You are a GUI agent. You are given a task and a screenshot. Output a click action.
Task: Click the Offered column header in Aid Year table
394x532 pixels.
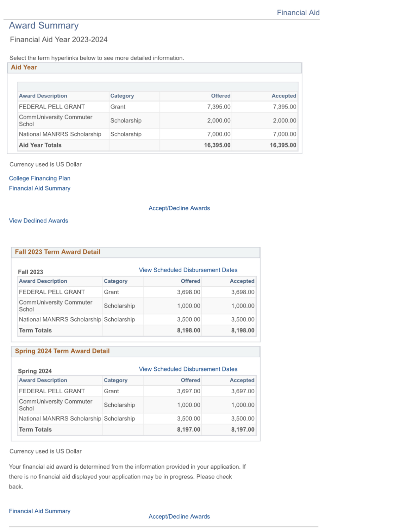[221, 96]
